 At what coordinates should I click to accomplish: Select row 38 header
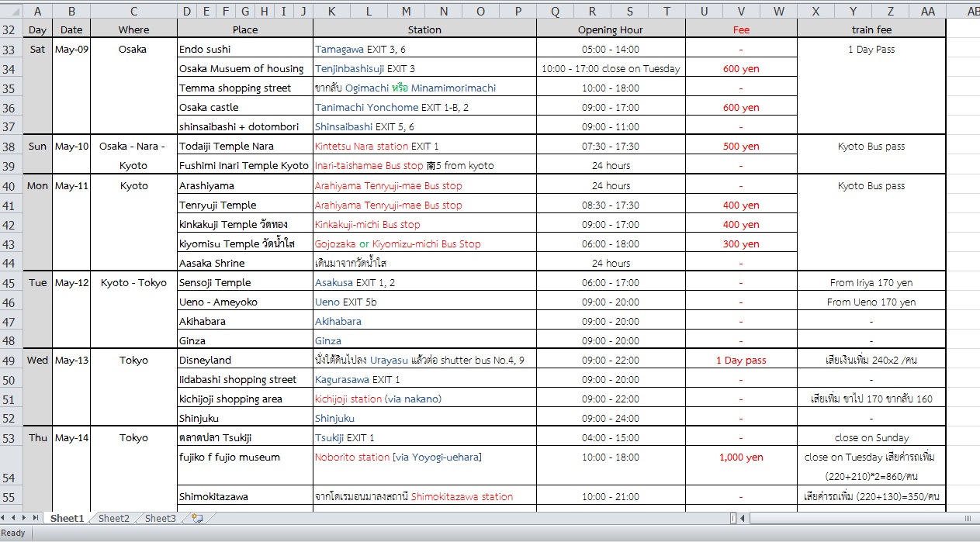pos(11,146)
